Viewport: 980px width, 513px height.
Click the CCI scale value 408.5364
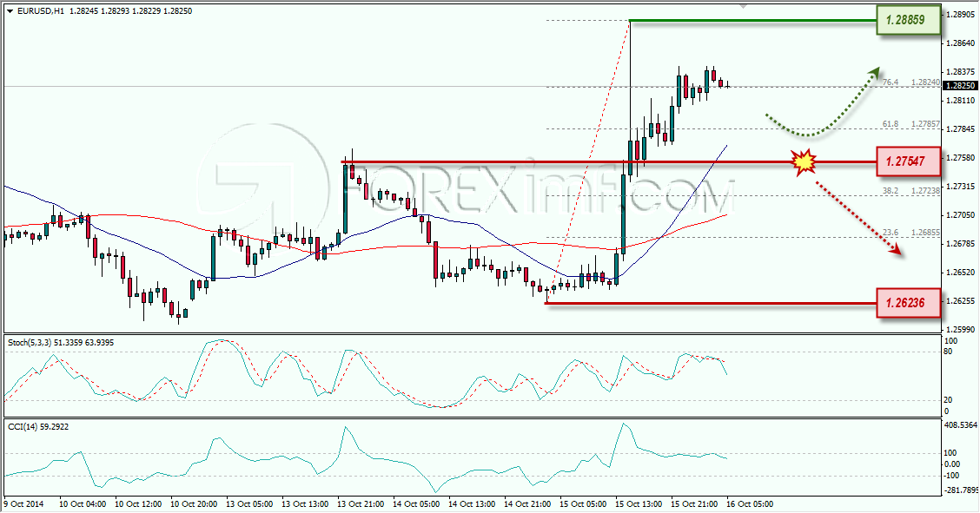[961, 425]
